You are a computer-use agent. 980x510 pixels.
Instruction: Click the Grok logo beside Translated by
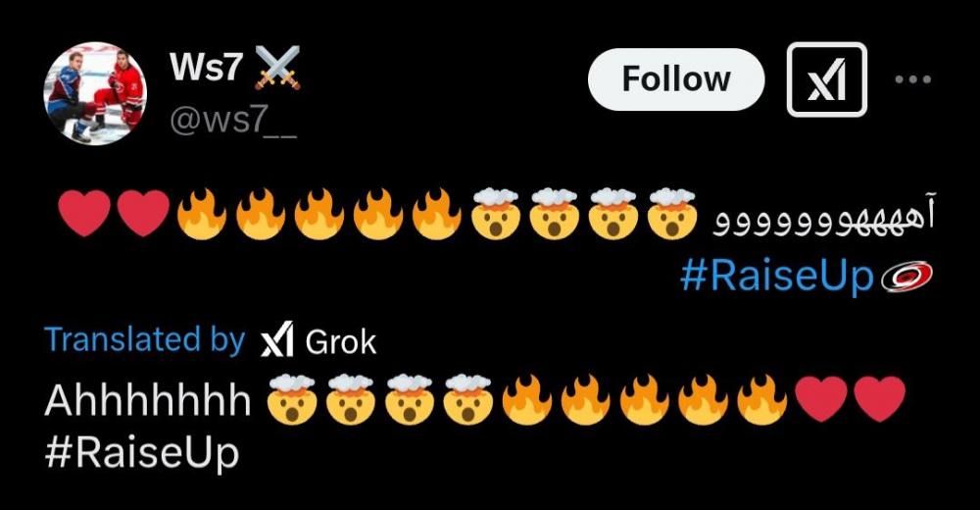pyautogui.click(x=277, y=341)
